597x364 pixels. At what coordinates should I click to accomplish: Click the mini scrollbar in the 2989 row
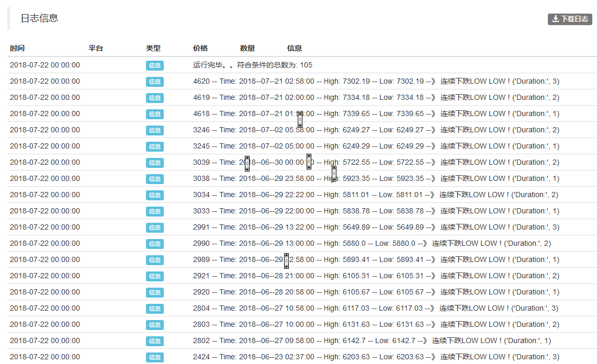287,260
